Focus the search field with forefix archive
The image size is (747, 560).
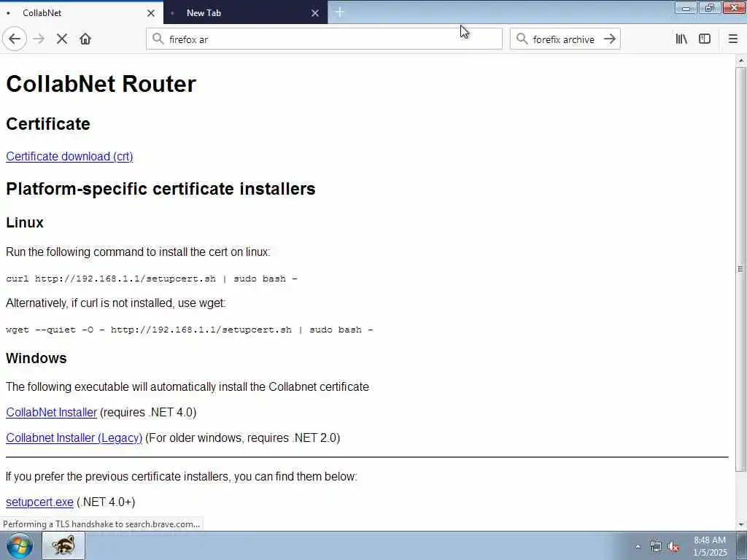(x=565, y=39)
